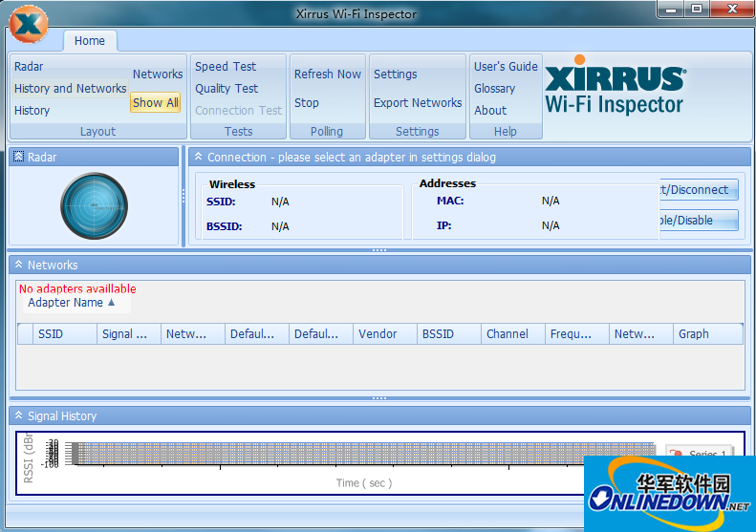This screenshot has height=532, width=756.
Task: Open the About dialog
Action: (490, 111)
